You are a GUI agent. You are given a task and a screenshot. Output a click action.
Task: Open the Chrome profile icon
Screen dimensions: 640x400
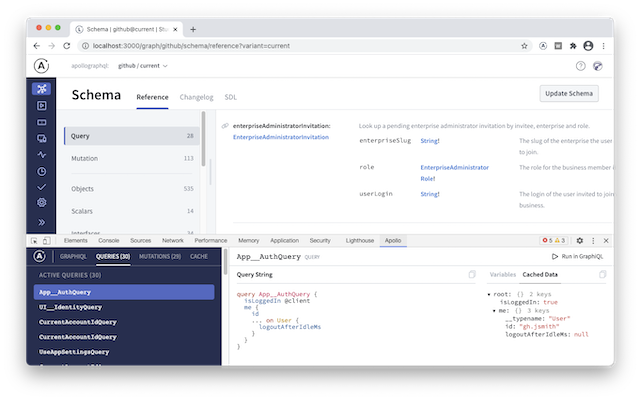(588, 46)
